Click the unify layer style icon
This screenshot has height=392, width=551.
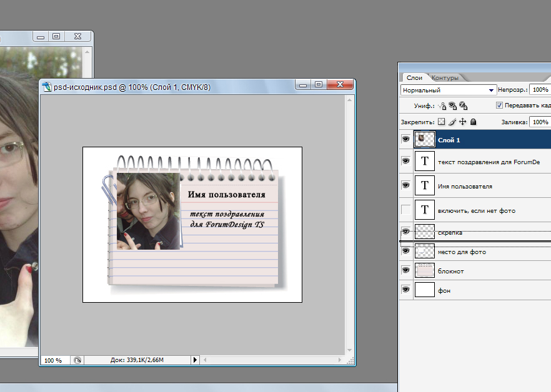pyautogui.click(x=464, y=106)
